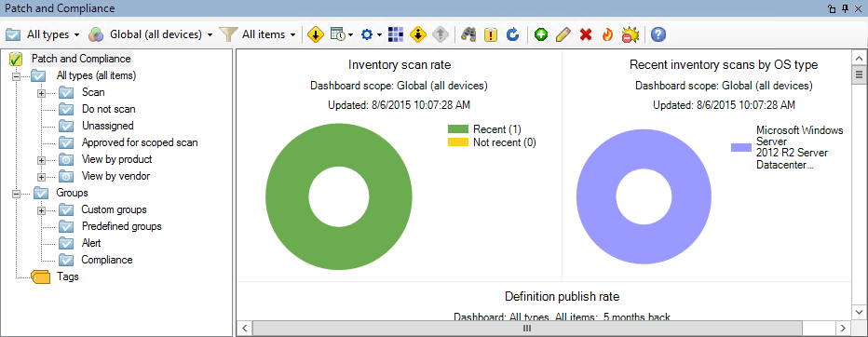
Task: Select the pencil Edit icon
Action: (563, 34)
